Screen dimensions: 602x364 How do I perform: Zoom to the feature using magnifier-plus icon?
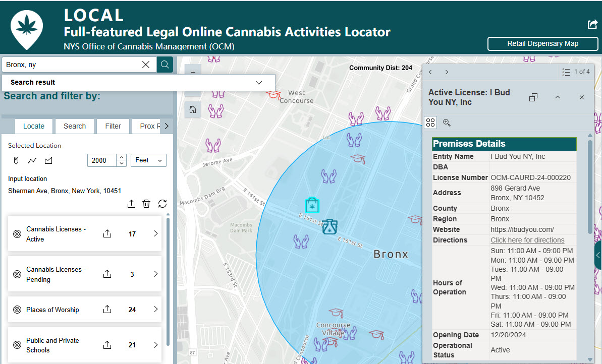tap(447, 123)
